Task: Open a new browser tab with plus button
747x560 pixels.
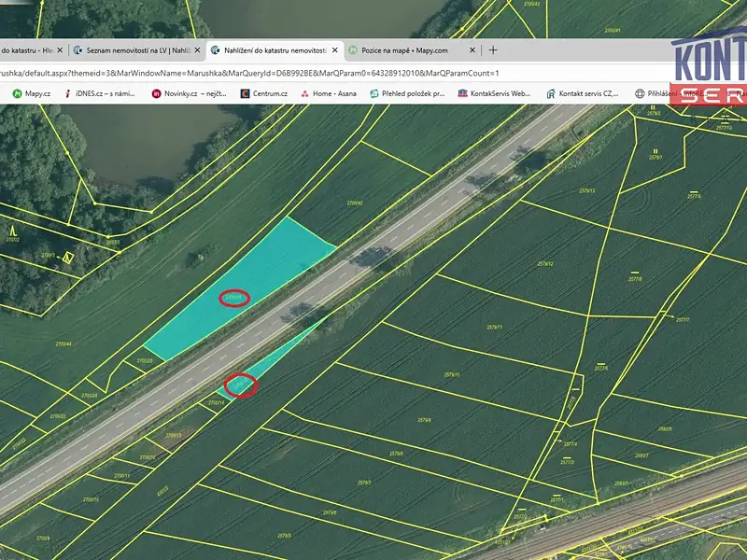Action: (493, 50)
